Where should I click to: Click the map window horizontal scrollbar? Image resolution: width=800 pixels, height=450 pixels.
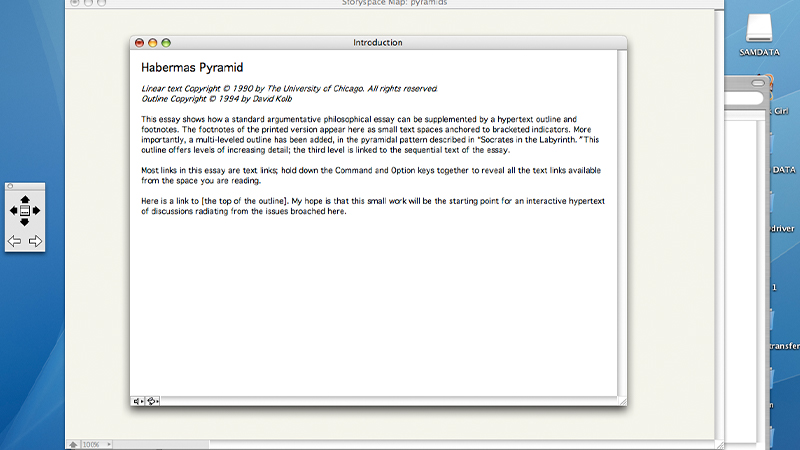pos(400,444)
